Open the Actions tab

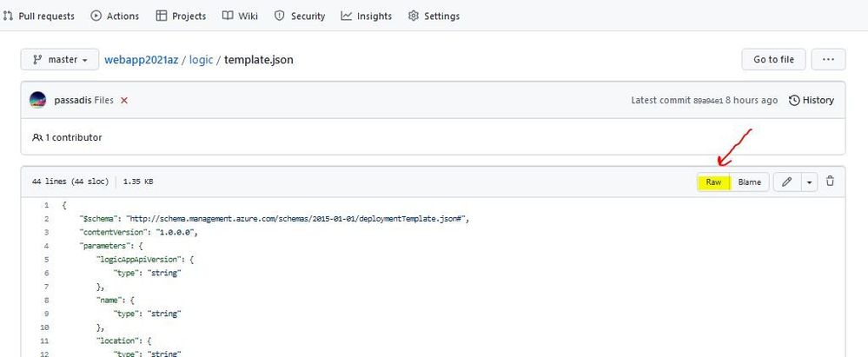pyautogui.click(x=115, y=16)
